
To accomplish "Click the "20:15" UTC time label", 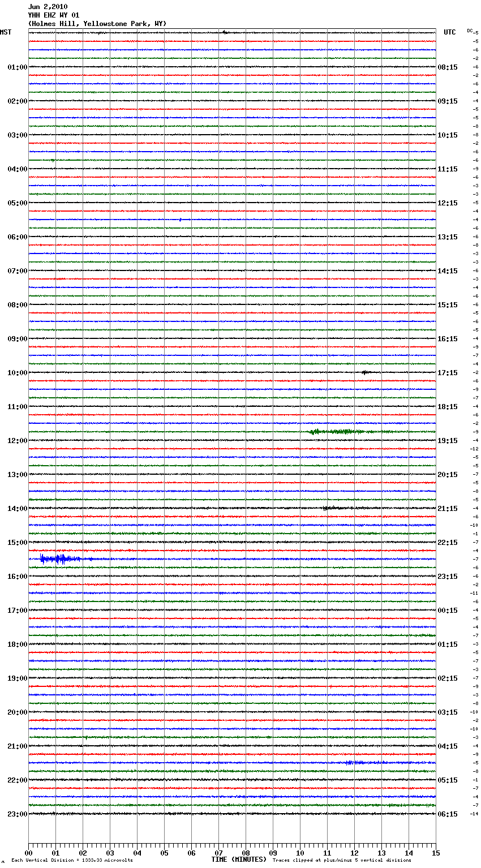I will coord(448,475).
